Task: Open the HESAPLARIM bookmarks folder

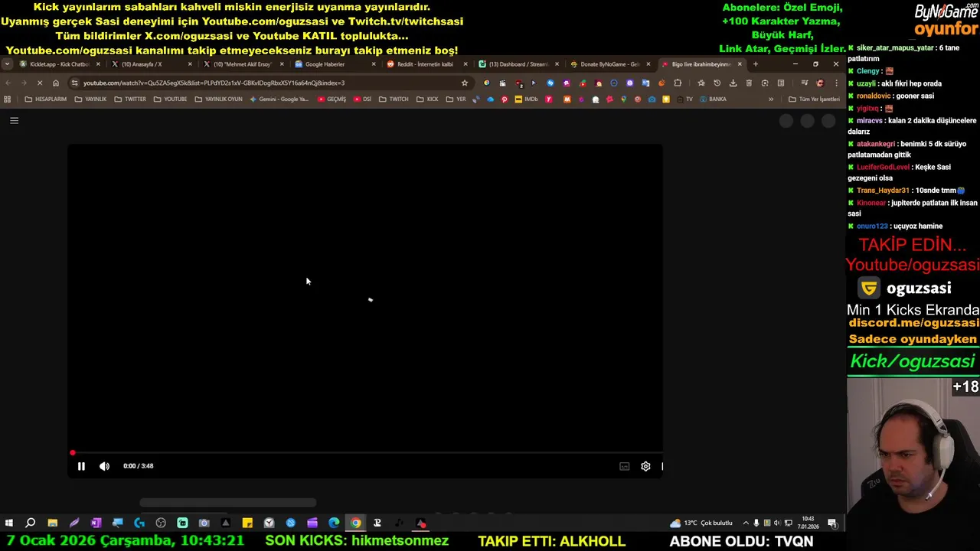Action: 46,99
